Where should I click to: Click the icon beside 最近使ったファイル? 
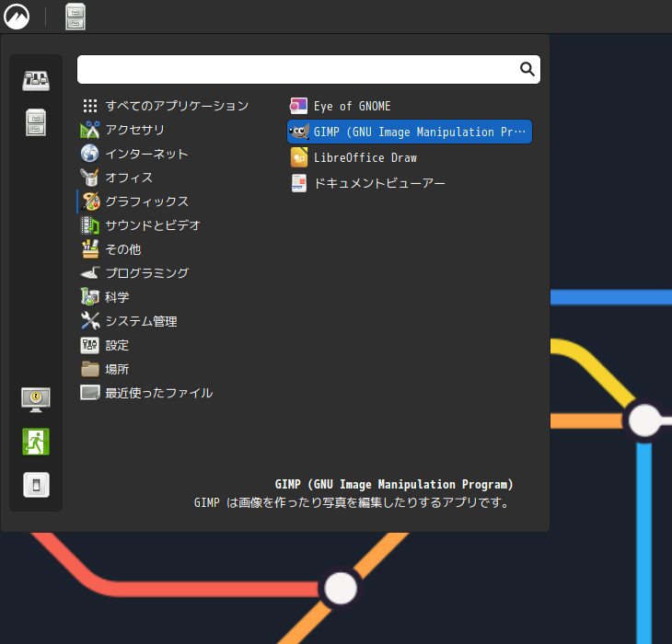[90, 393]
